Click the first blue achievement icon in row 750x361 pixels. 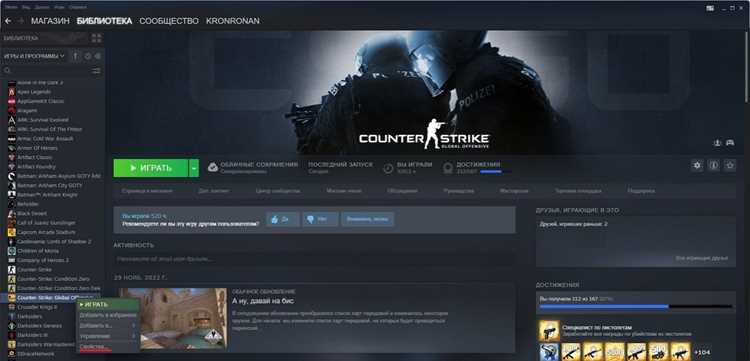click(x=549, y=352)
